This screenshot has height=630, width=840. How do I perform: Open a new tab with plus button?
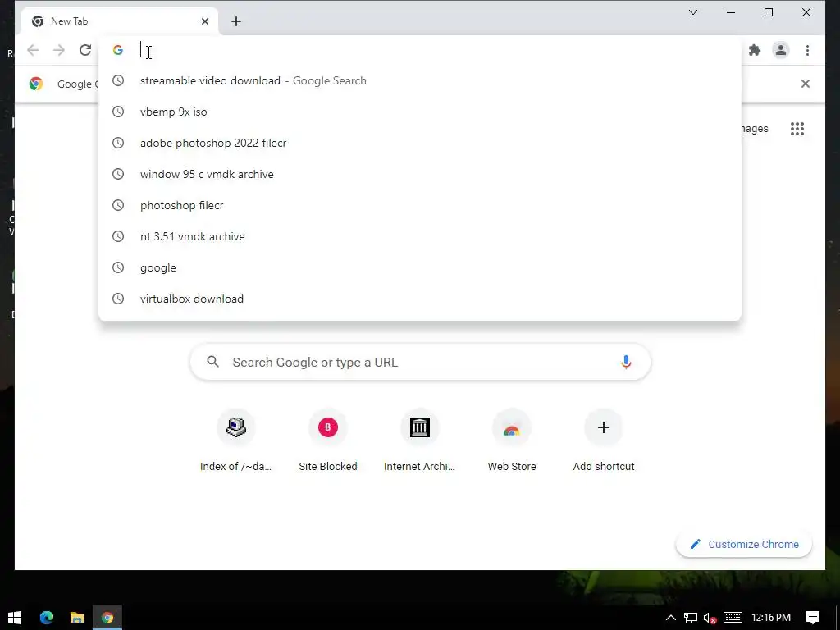click(x=236, y=21)
